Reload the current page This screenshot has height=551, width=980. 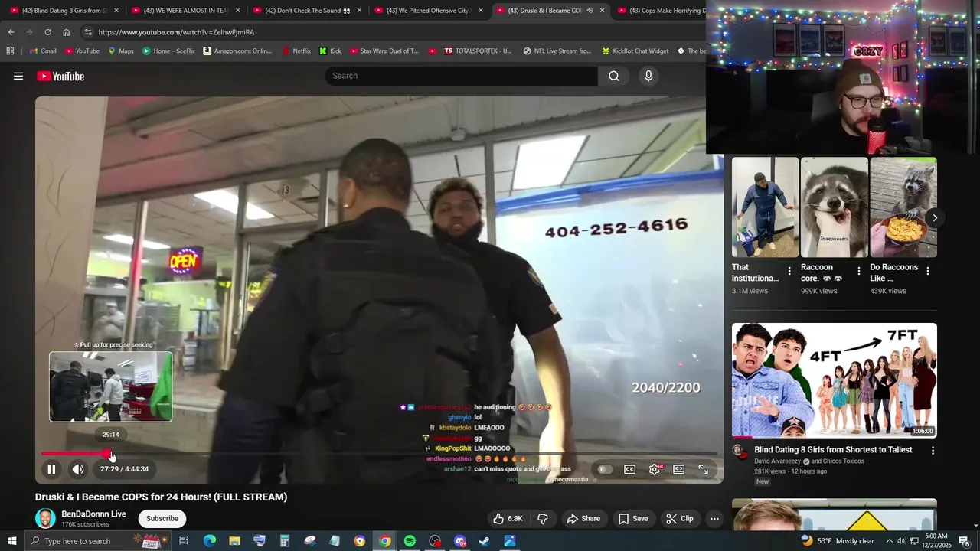pos(47,32)
